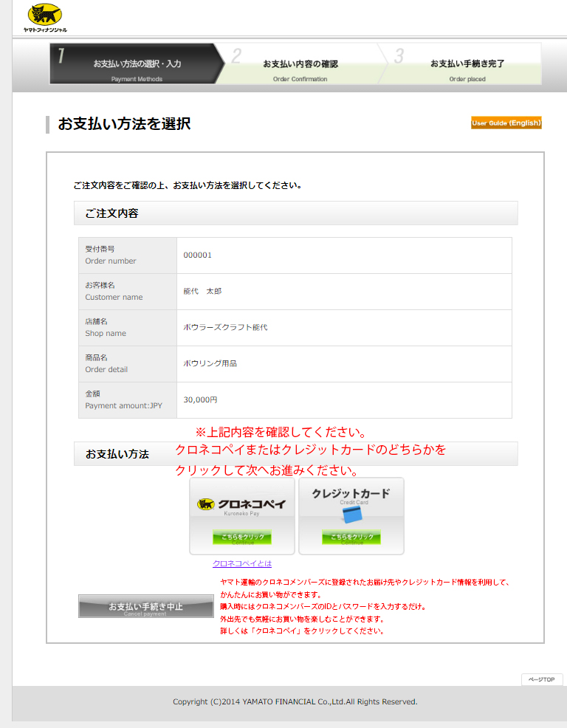Click the Order detail label cell
The image size is (567, 728).
tap(128, 364)
